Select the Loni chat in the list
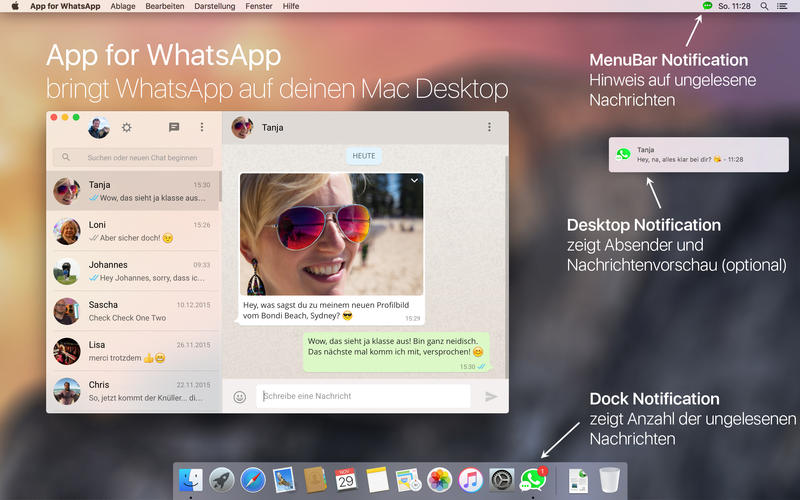 coord(134,231)
